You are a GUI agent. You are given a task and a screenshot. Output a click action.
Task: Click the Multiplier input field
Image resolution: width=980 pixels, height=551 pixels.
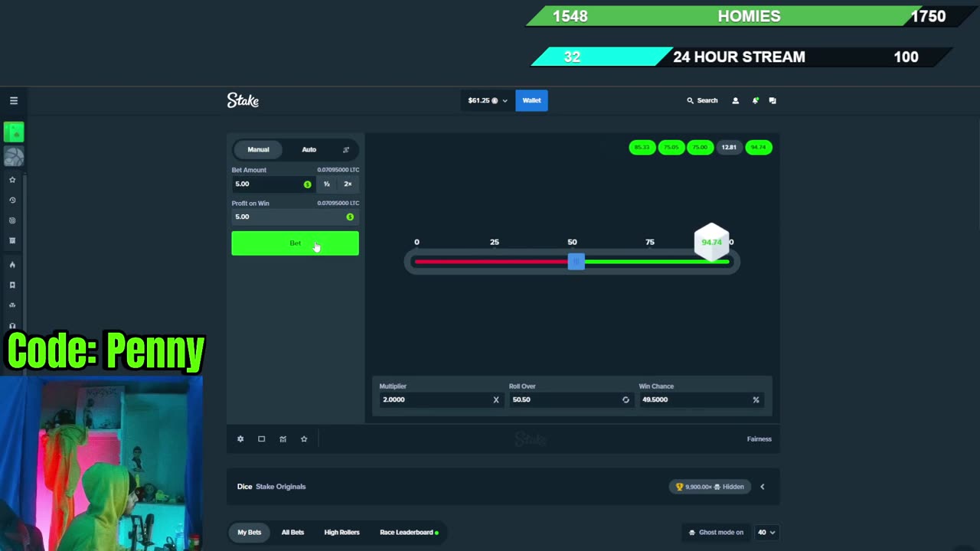pos(441,399)
